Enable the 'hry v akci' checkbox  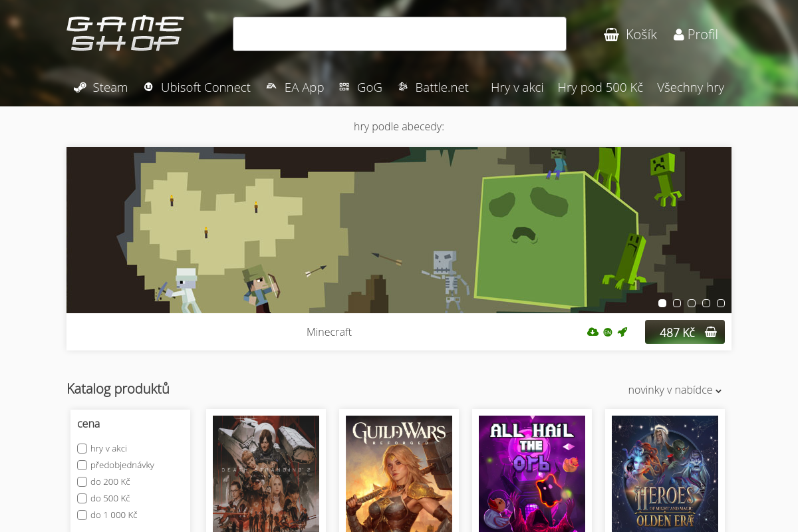coord(82,448)
